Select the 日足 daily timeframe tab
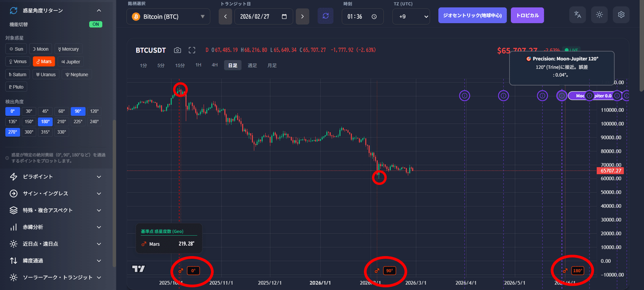The image size is (644, 290). tap(233, 65)
